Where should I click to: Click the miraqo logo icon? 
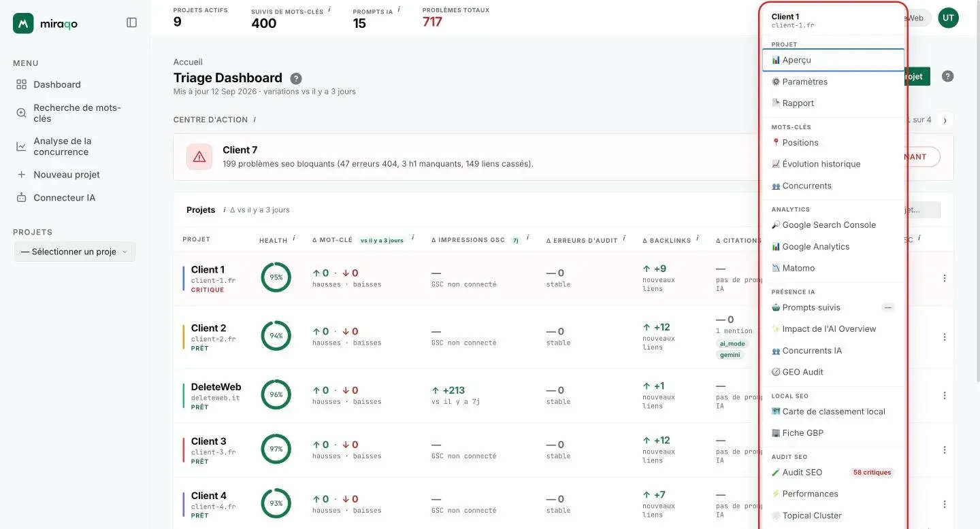23,23
